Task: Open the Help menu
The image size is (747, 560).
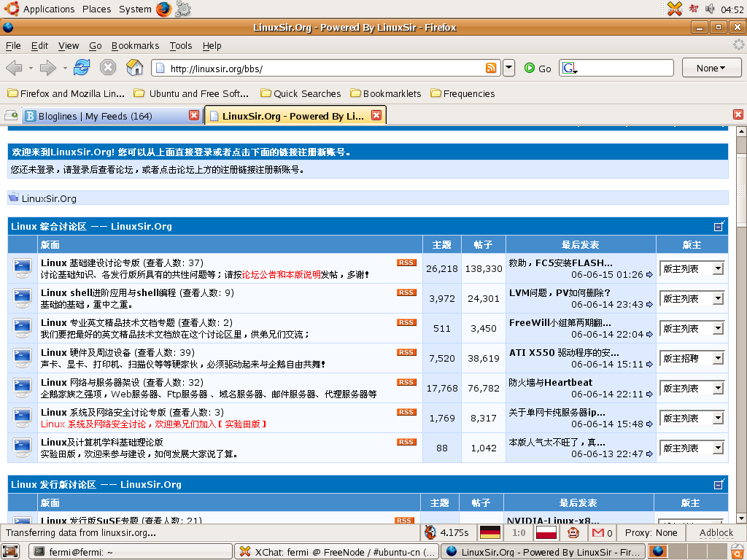Action: pyautogui.click(x=212, y=46)
